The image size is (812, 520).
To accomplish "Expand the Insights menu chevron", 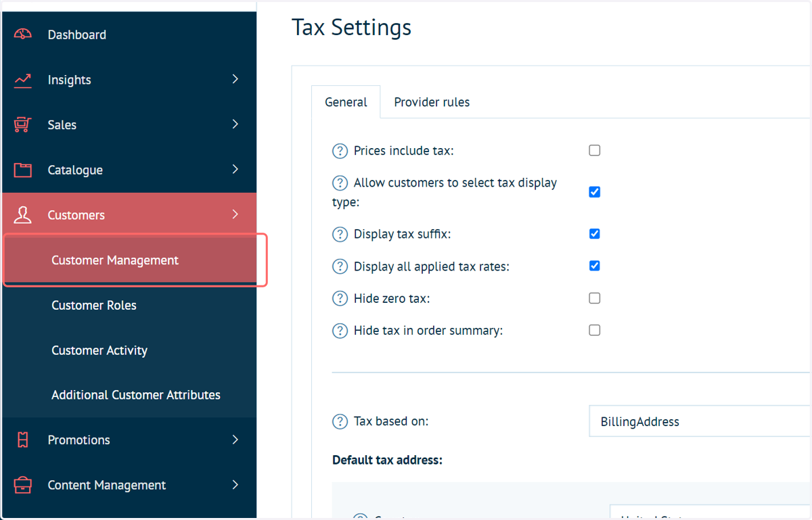I will [235, 79].
